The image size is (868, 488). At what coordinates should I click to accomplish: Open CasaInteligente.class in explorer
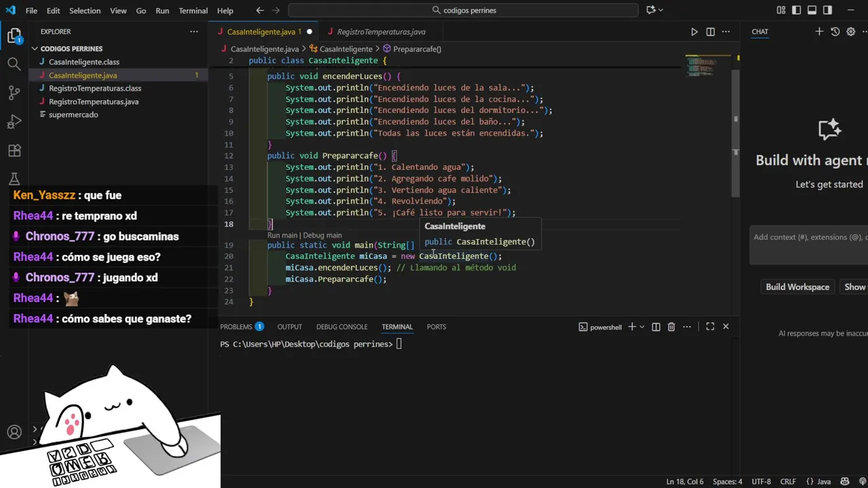[x=84, y=62]
